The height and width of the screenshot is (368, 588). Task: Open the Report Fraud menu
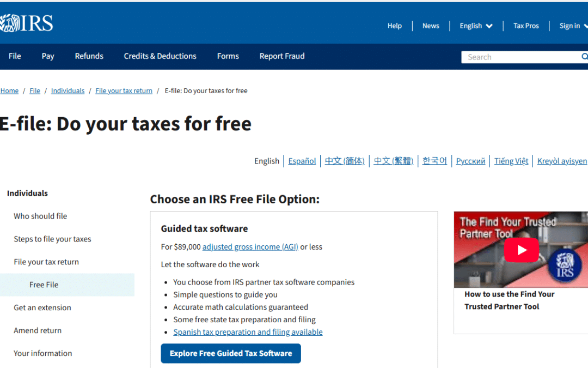[282, 56]
